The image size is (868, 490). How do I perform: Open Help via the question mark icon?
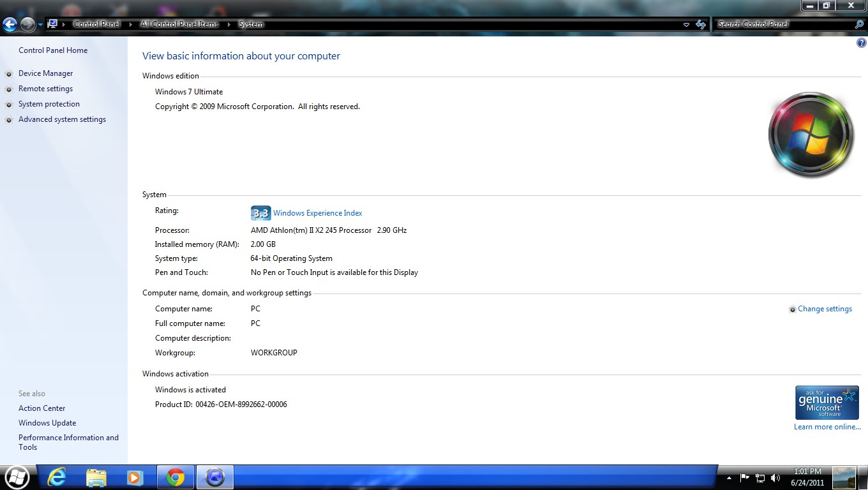point(862,43)
